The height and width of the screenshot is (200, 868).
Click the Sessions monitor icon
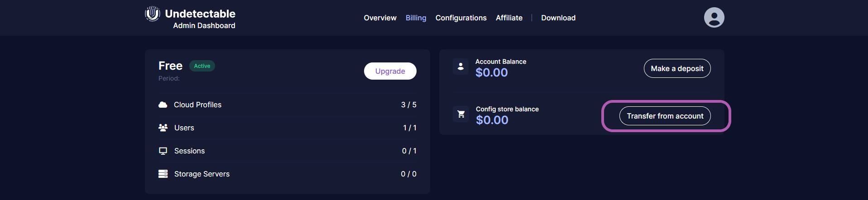click(x=163, y=151)
